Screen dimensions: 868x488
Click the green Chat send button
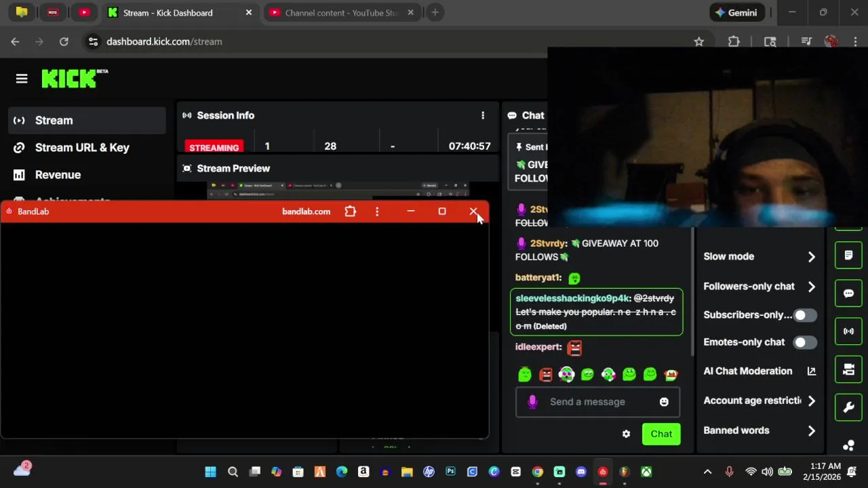tap(661, 434)
